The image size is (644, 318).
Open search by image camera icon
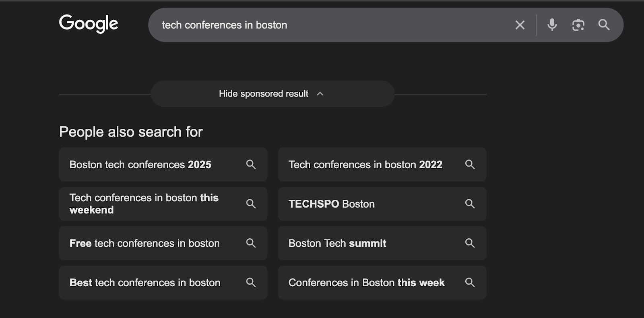tap(578, 25)
